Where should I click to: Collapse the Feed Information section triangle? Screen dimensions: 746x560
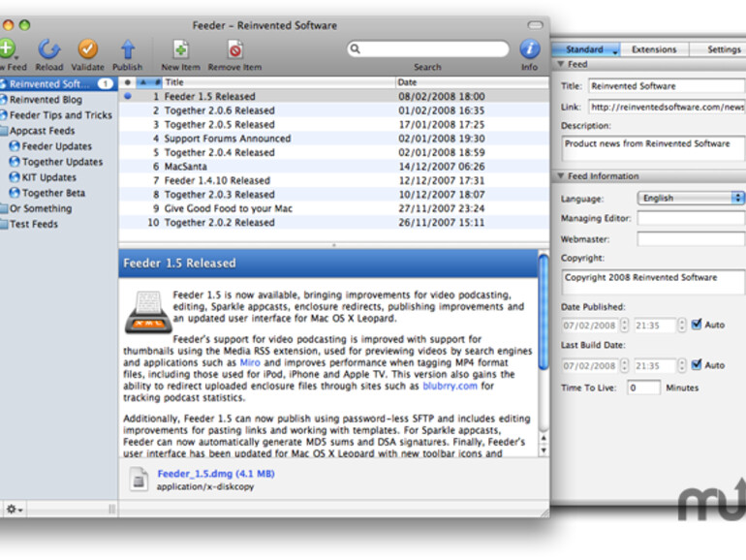[560, 176]
